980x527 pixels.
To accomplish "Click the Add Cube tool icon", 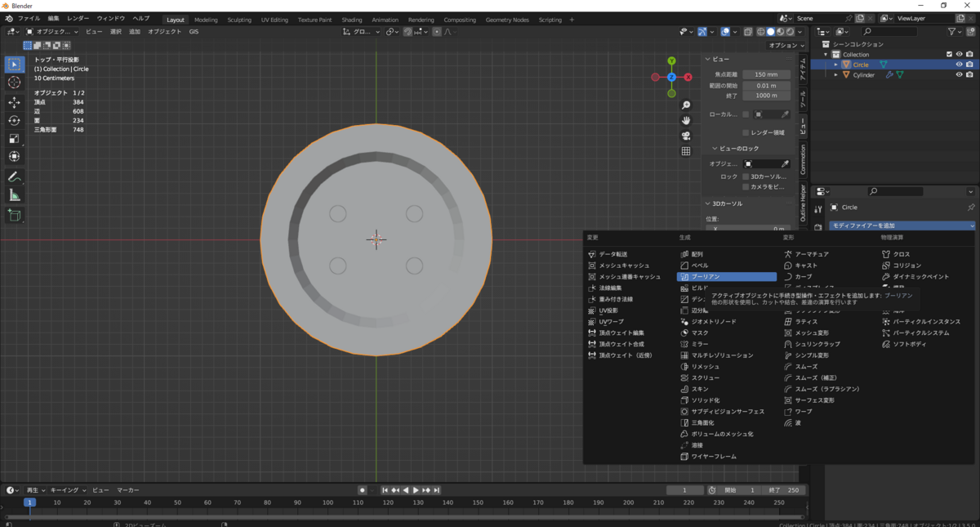I will (x=14, y=216).
